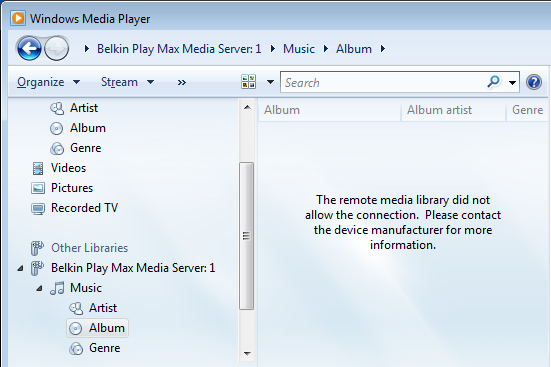Expand the breadcrumb arrow after Belkin server

pos(273,49)
